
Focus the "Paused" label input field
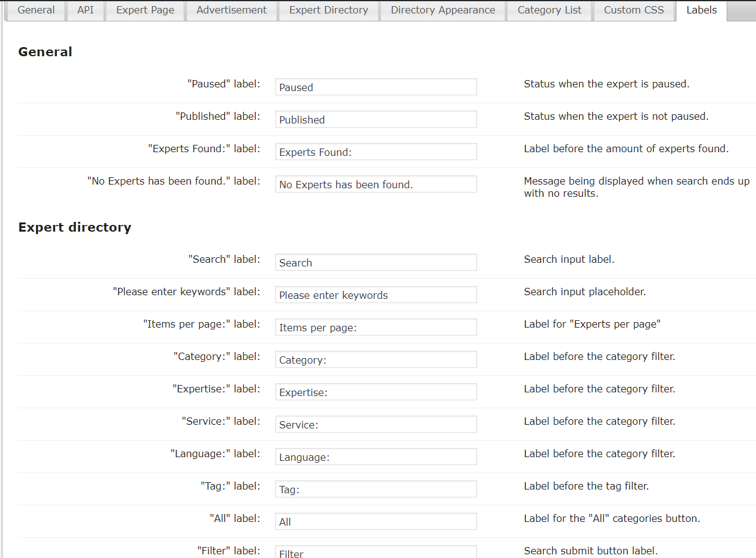pos(376,87)
